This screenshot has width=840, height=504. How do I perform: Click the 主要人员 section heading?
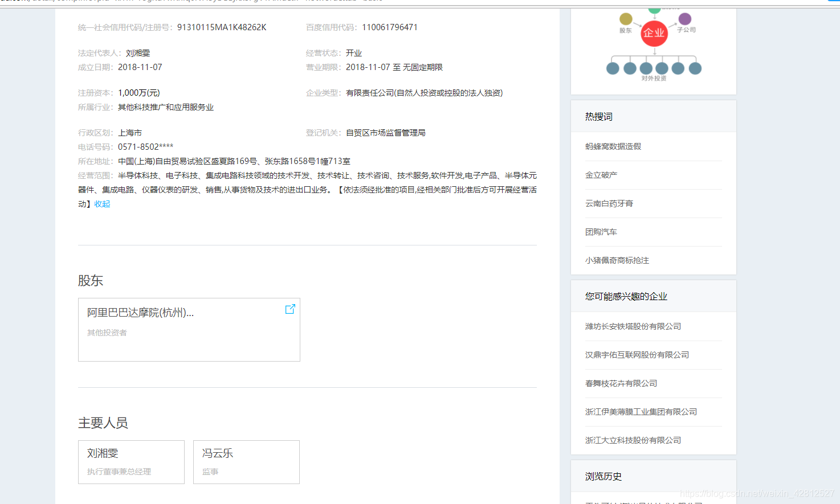(x=103, y=423)
